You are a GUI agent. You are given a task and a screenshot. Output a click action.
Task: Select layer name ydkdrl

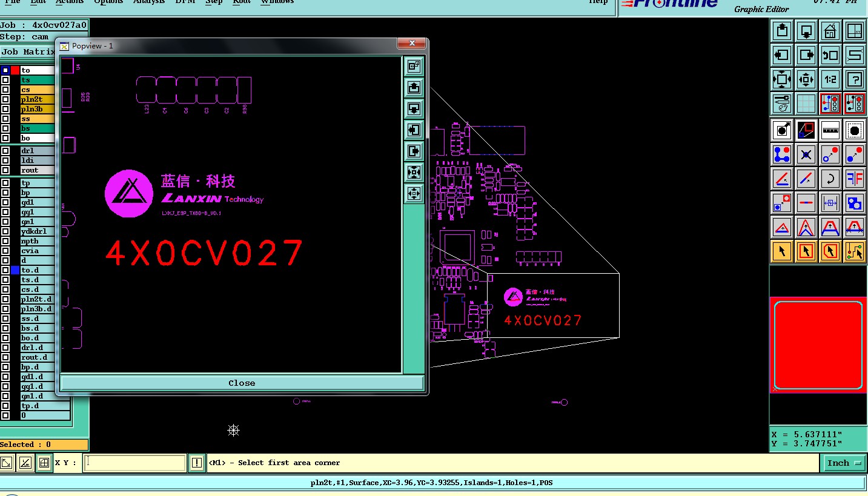pos(38,231)
